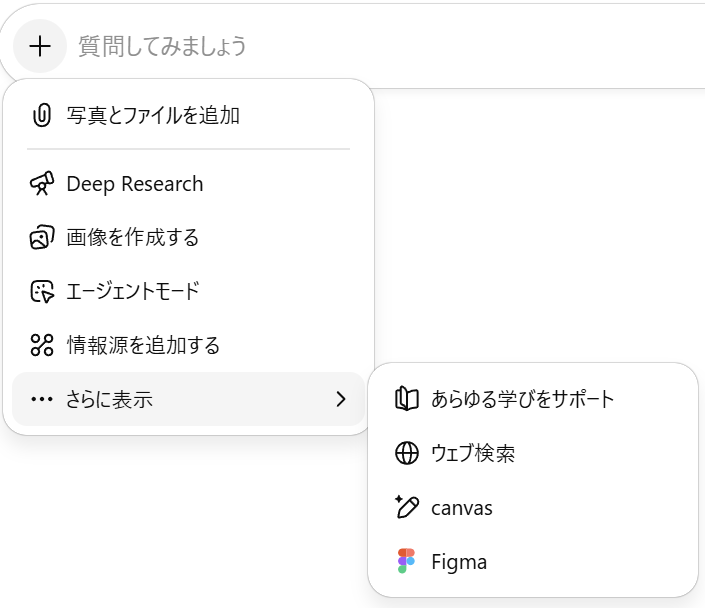
Task: Select the 画像を作成する label
Action: click(x=133, y=238)
